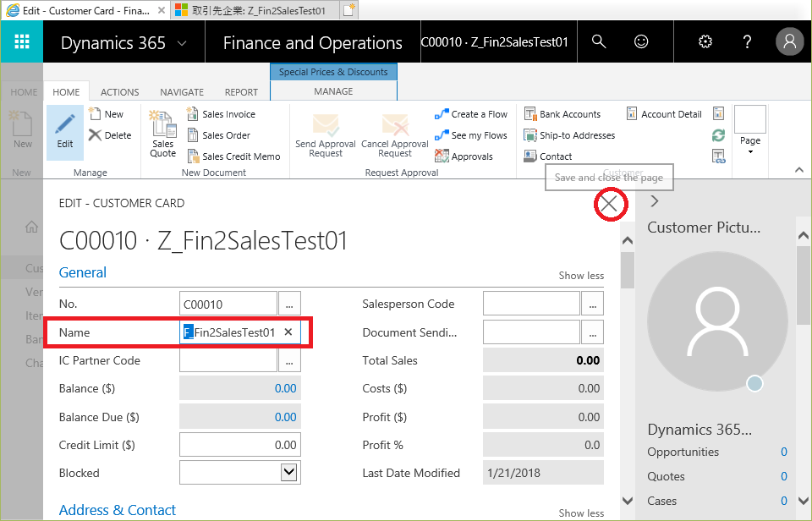The image size is (812, 521).
Task: Select the Edit - Customer Card browser tab
Action: point(85,10)
